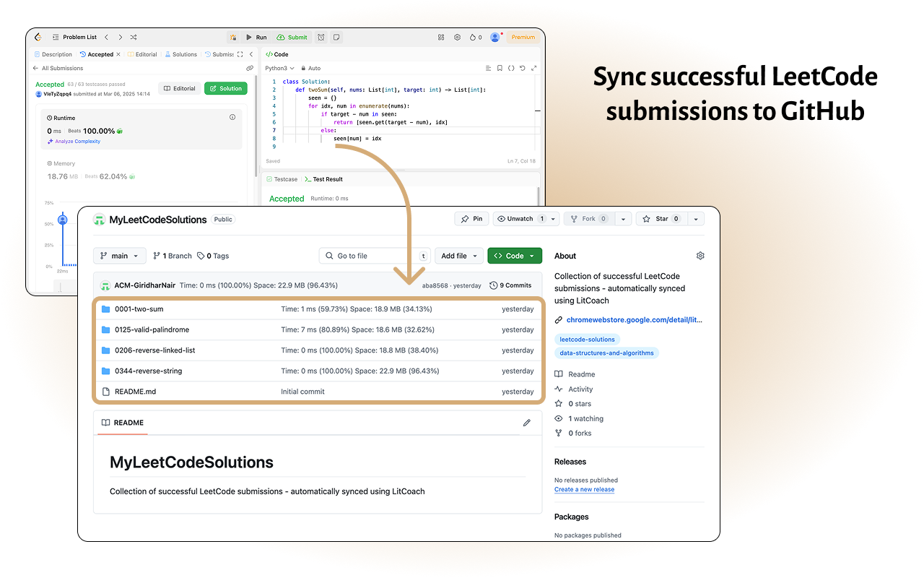
Task: Open the 0344-reverse-string folder
Action: pos(149,371)
